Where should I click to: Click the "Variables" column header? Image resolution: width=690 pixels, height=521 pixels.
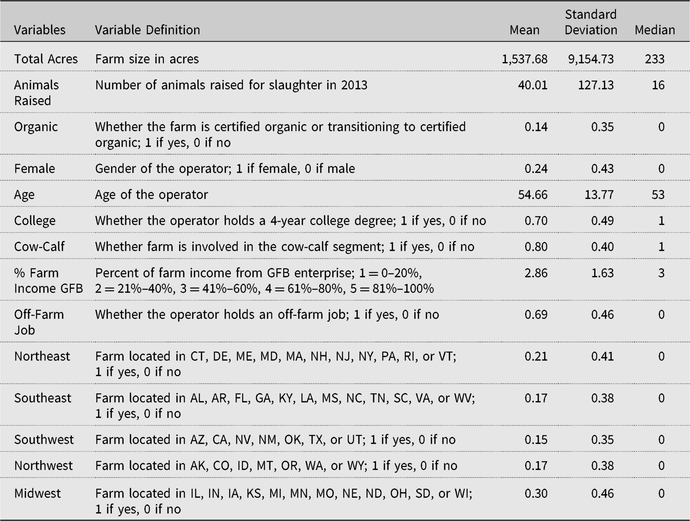pos(41,31)
